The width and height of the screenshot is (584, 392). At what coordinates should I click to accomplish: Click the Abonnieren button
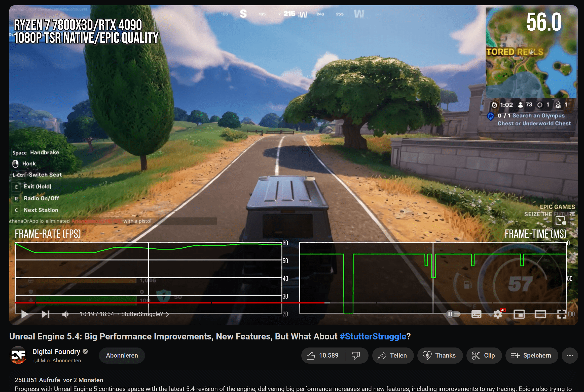(x=122, y=355)
